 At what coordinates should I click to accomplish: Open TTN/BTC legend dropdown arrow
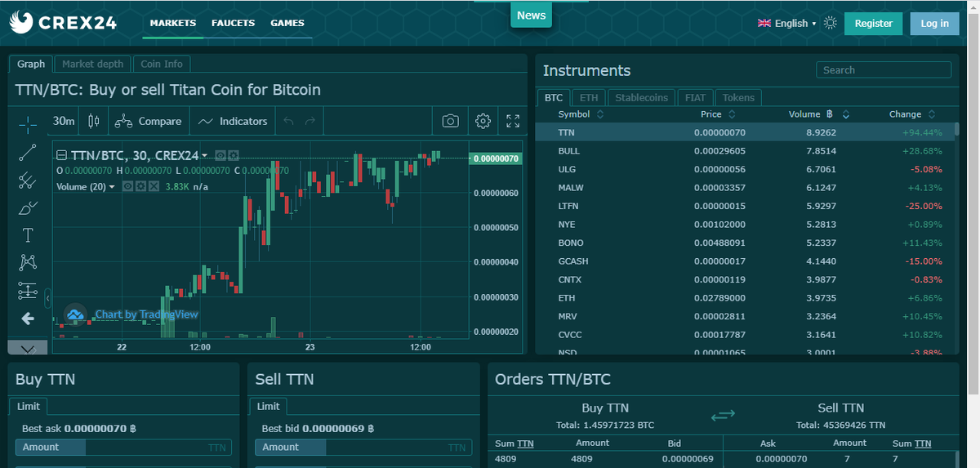pos(205,155)
